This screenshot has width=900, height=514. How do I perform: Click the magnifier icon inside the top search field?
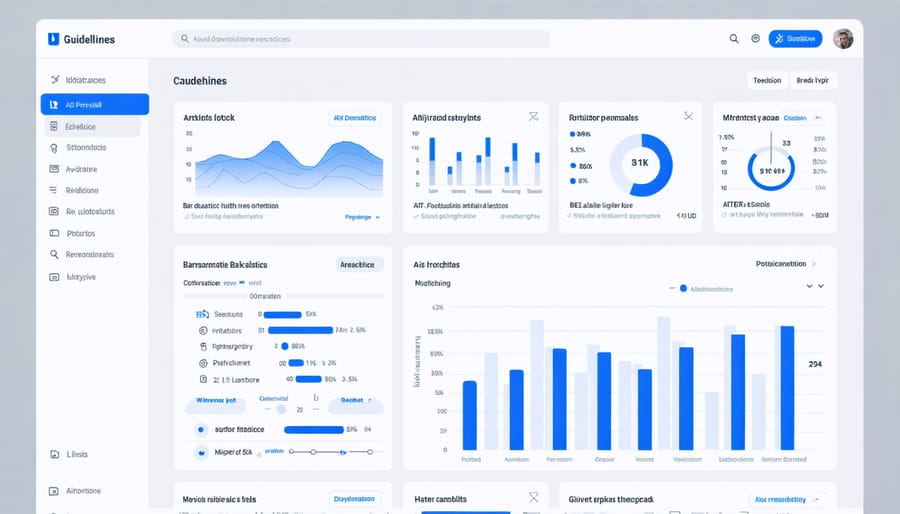click(185, 38)
